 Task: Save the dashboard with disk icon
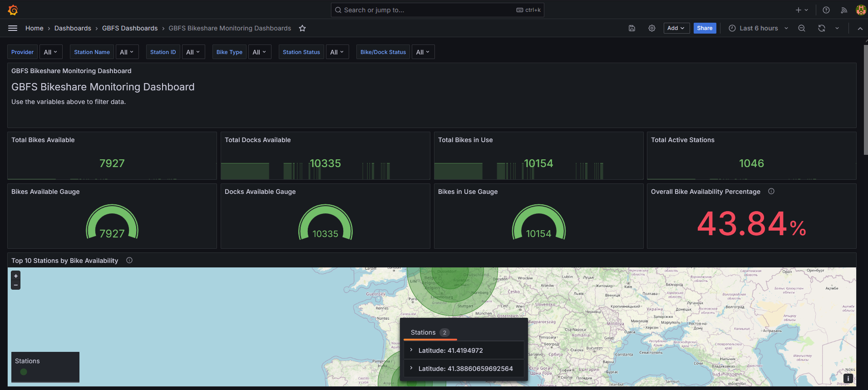(x=631, y=28)
